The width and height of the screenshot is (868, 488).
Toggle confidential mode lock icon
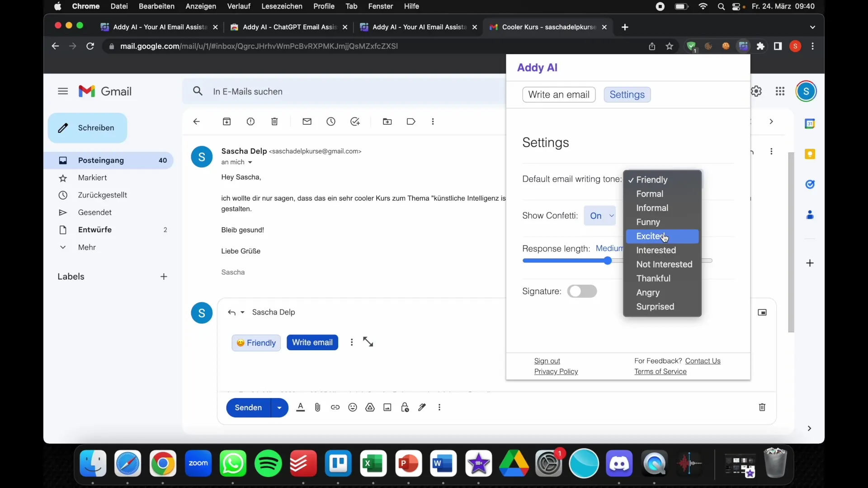click(405, 408)
